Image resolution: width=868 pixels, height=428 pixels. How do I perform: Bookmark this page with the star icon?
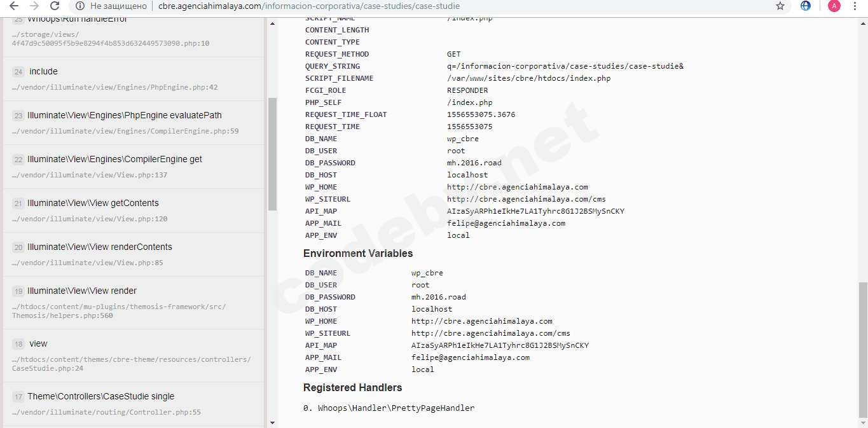[780, 6]
